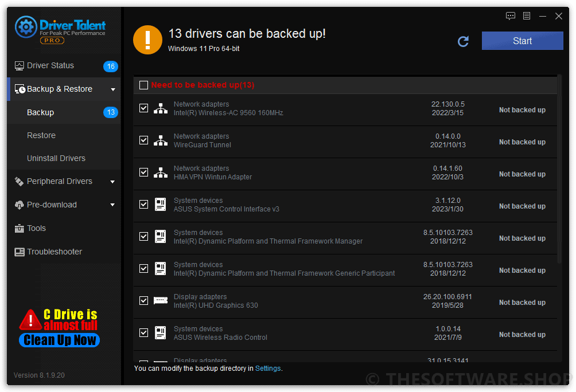Viewport: 576px width, 392px height.
Task: Uncheck Thermal Framework Manager driver checkbox
Action: [143, 236]
